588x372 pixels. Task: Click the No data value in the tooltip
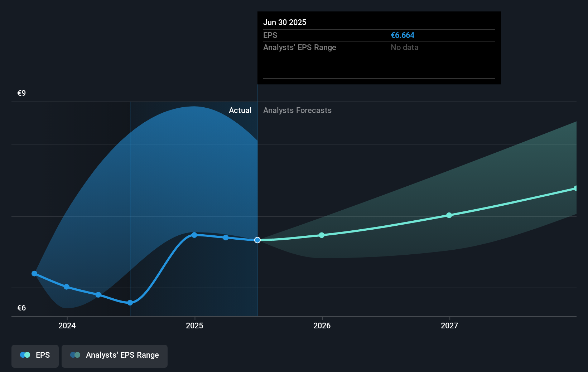click(x=404, y=47)
